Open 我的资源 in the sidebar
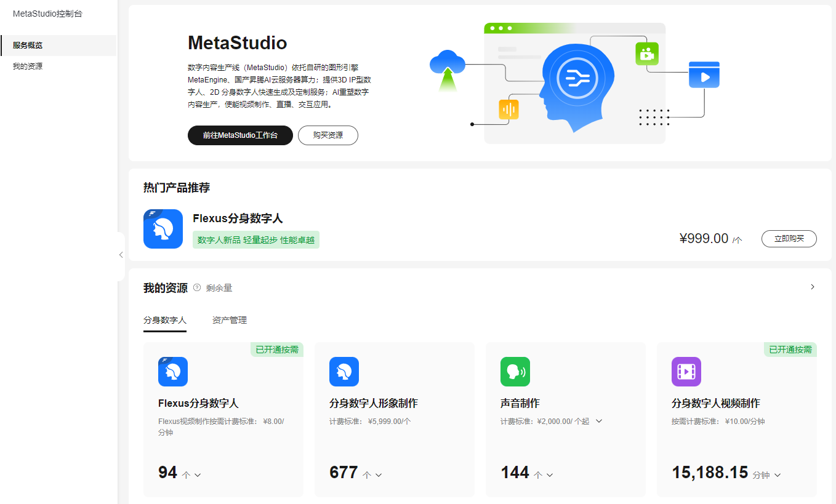The width and height of the screenshot is (836, 504). point(58,66)
